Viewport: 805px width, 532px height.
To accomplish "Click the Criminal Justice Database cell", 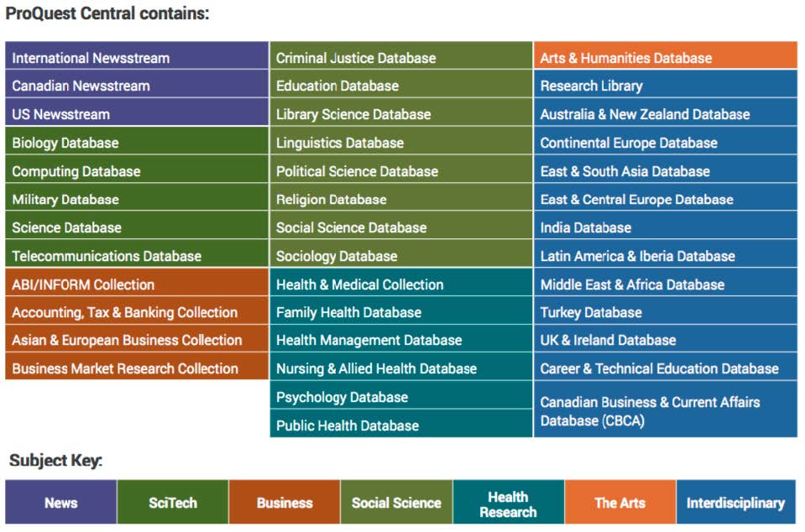I will (x=401, y=55).
